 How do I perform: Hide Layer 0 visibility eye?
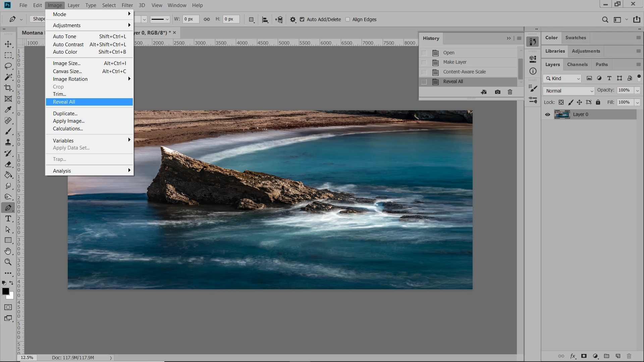tap(547, 115)
